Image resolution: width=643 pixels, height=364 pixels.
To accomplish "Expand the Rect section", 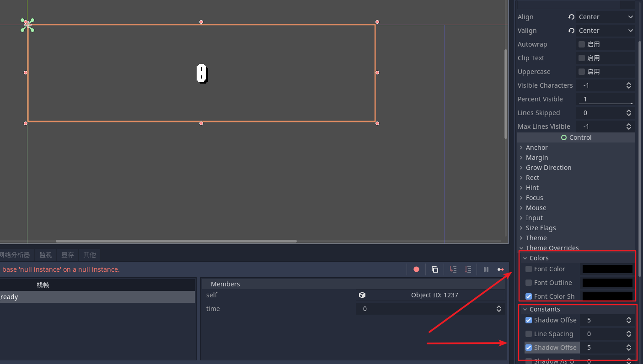I will (x=576, y=178).
